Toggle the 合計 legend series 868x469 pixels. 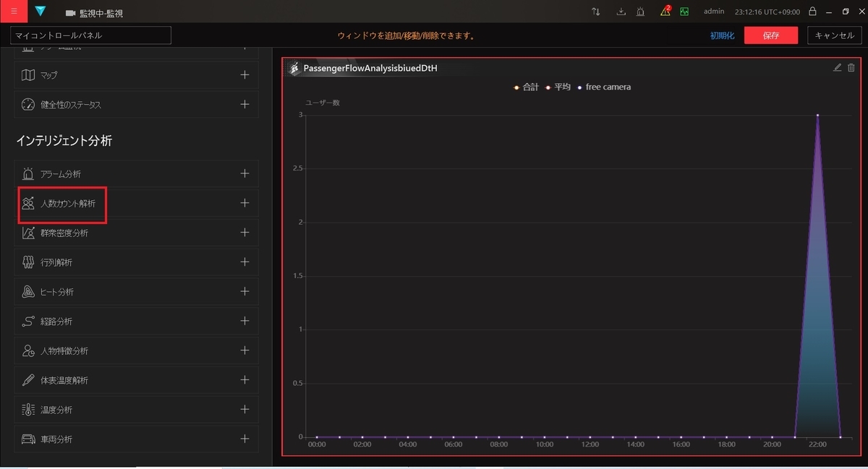pyautogui.click(x=526, y=87)
